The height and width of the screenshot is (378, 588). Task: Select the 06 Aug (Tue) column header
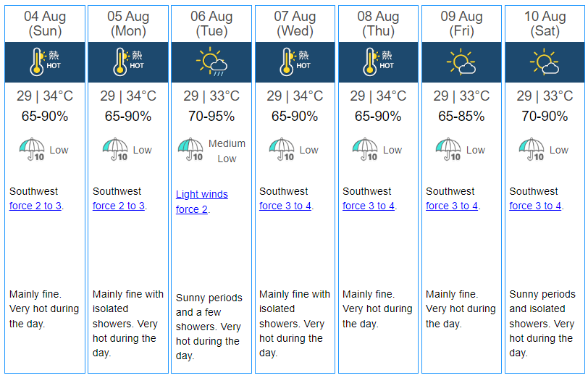pyautogui.click(x=211, y=24)
